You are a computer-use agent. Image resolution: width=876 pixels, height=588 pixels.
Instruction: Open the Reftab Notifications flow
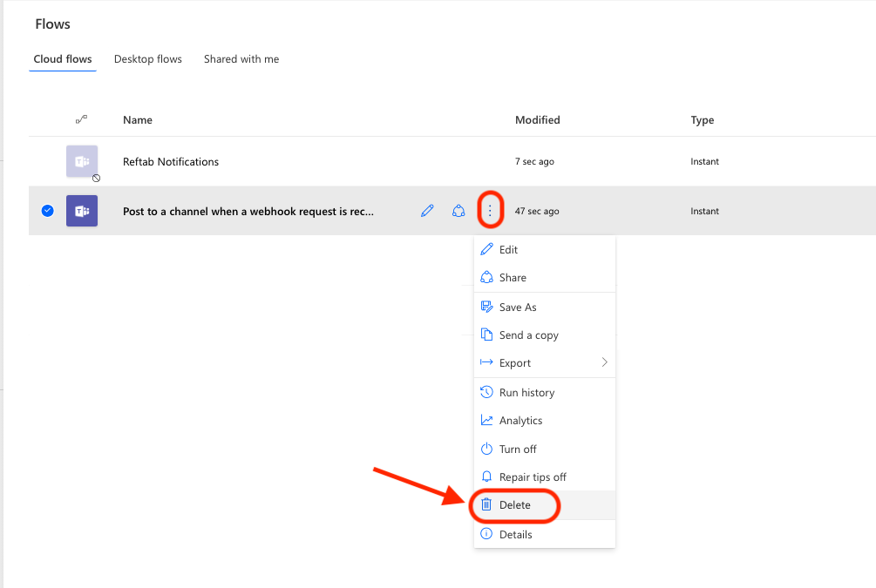(x=171, y=161)
